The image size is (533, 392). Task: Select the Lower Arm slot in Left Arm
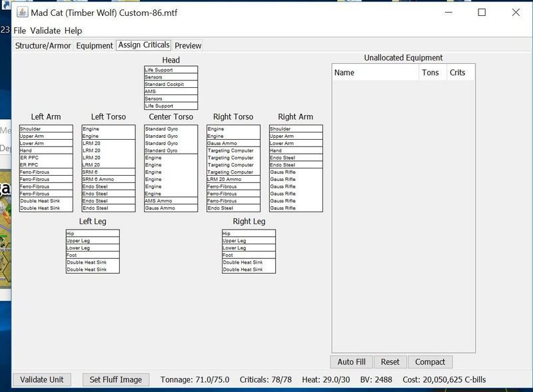46,143
